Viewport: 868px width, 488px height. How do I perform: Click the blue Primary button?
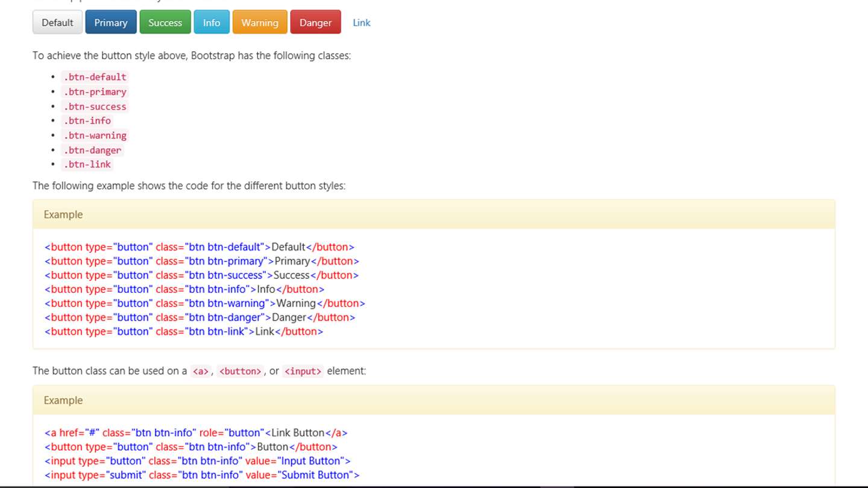[111, 22]
